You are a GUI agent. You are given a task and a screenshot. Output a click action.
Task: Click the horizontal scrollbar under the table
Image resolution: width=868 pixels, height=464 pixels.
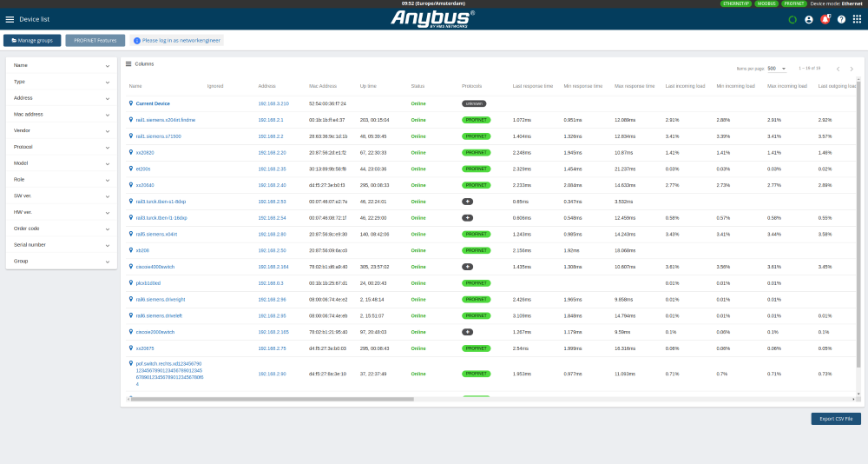click(x=273, y=399)
